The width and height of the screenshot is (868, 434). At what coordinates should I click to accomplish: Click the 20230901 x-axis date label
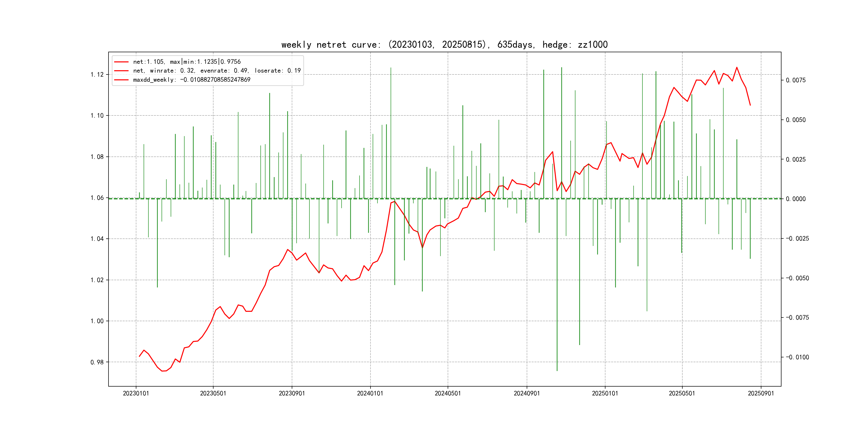tap(292, 394)
